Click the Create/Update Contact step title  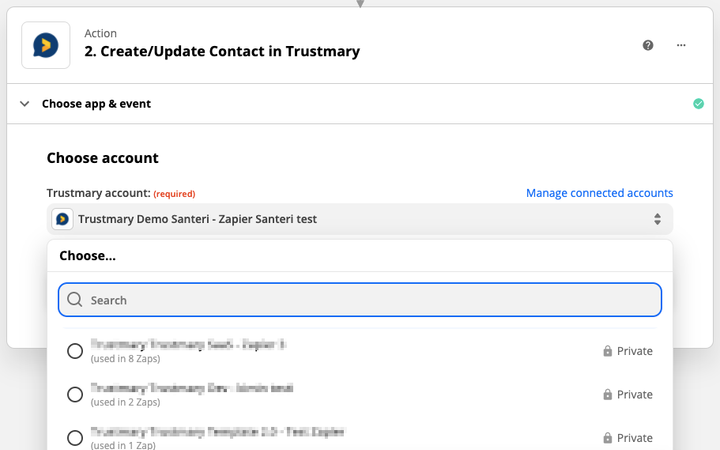pyautogui.click(x=222, y=51)
